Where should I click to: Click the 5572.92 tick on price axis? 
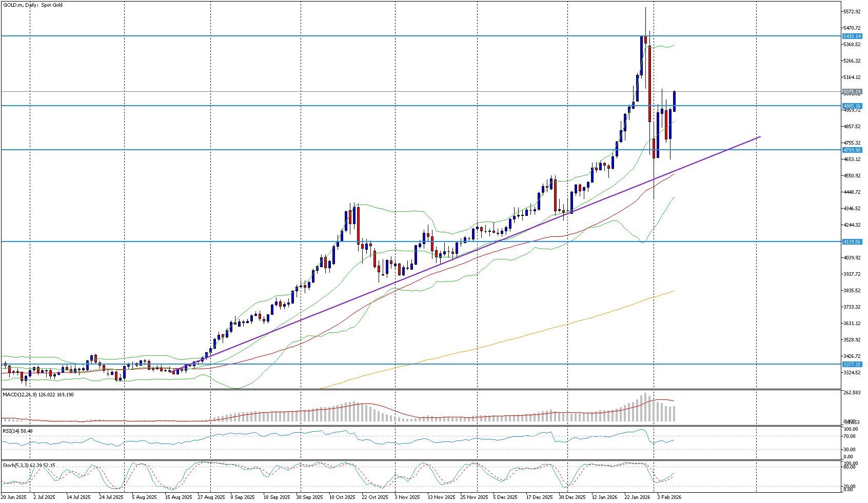coord(852,12)
